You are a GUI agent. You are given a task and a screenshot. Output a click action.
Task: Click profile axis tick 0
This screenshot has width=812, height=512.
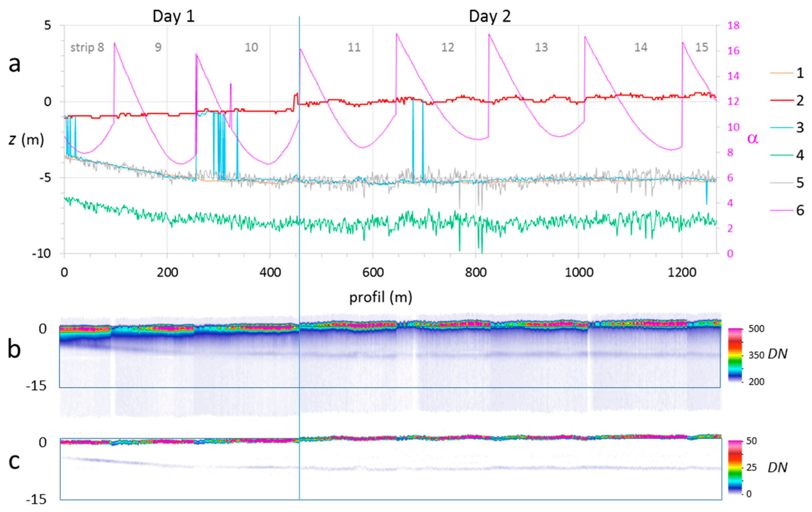[64, 272]
